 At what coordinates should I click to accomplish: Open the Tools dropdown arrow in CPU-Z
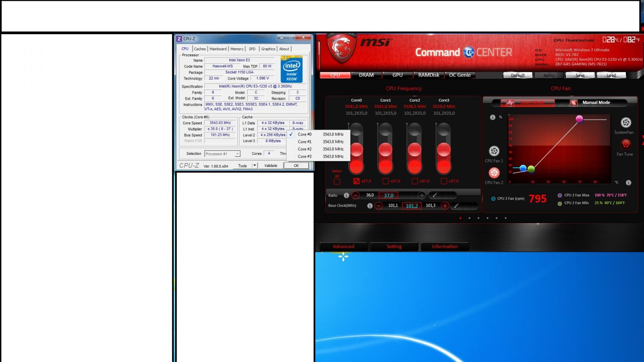pyautogui.click(x=254, y=165)
